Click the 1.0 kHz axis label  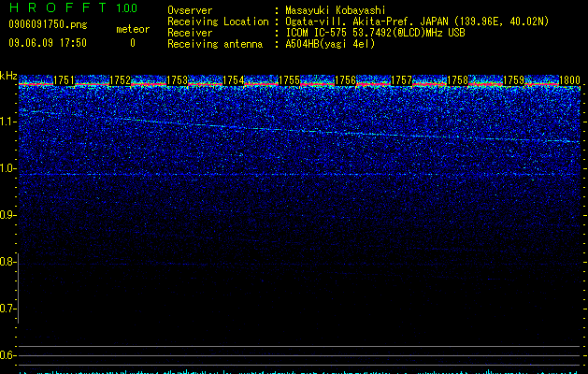(7, 169)
